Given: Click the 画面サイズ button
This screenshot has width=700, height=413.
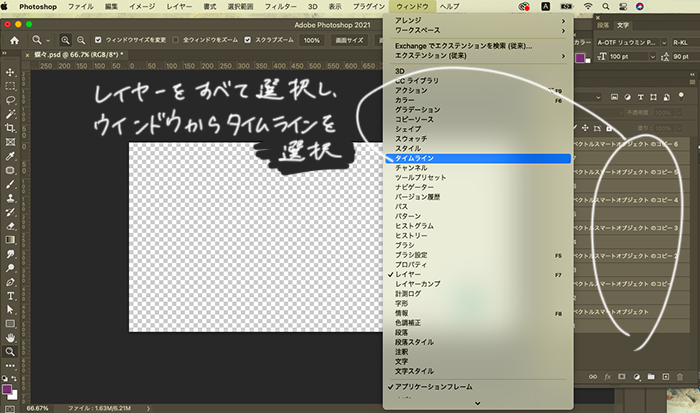Looking at the screenshot, I should click(x=349, y=40).
